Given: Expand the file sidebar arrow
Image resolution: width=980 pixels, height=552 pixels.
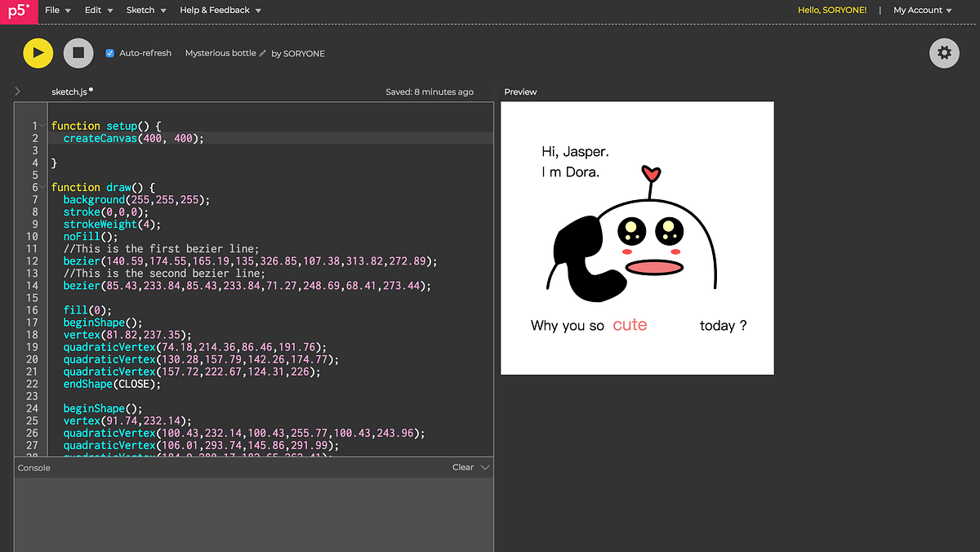Looking at the screenshot, I should 16,91.
